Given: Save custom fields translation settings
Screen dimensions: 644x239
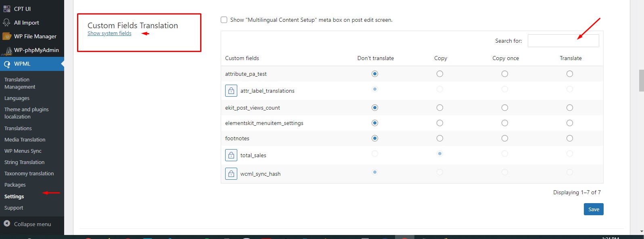Looking at the screenshot, I should [x=594, y=209].
